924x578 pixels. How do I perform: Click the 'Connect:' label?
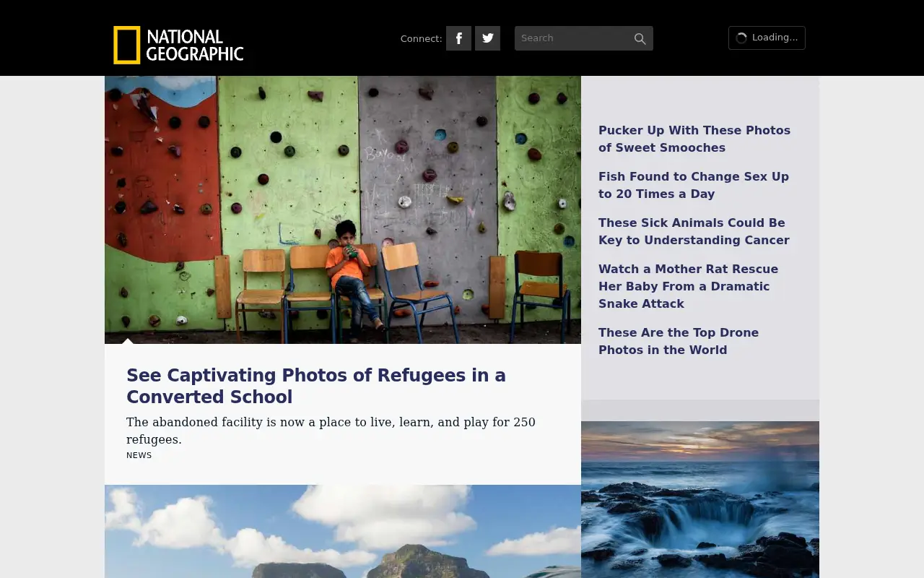click(x=421, y=39)
